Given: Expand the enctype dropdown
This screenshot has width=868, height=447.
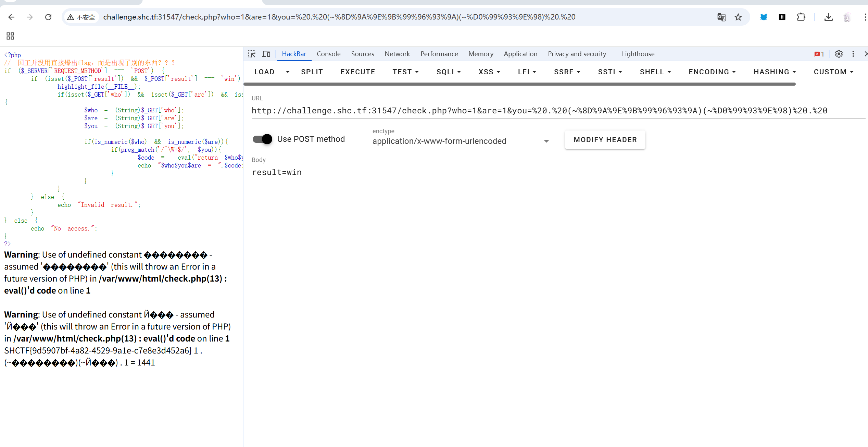Looking at the screenshot, I should click(546, 141).
